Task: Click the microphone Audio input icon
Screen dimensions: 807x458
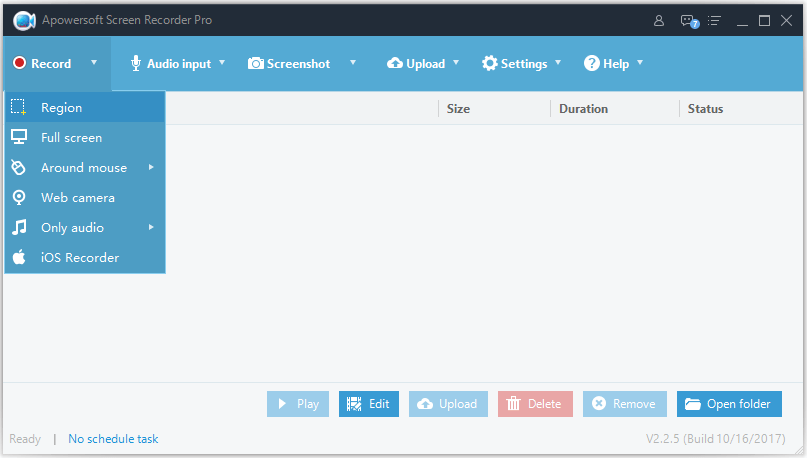Action: [x=135, y=63]
